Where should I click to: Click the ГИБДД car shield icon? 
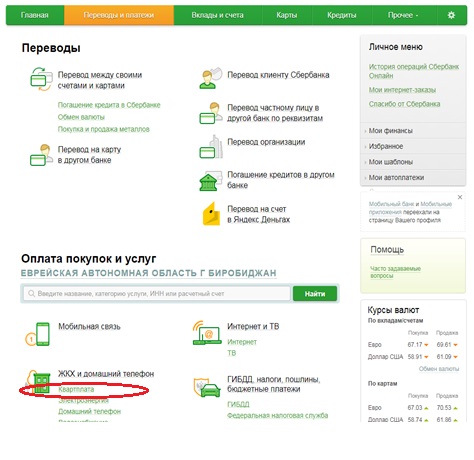[207, 387]
